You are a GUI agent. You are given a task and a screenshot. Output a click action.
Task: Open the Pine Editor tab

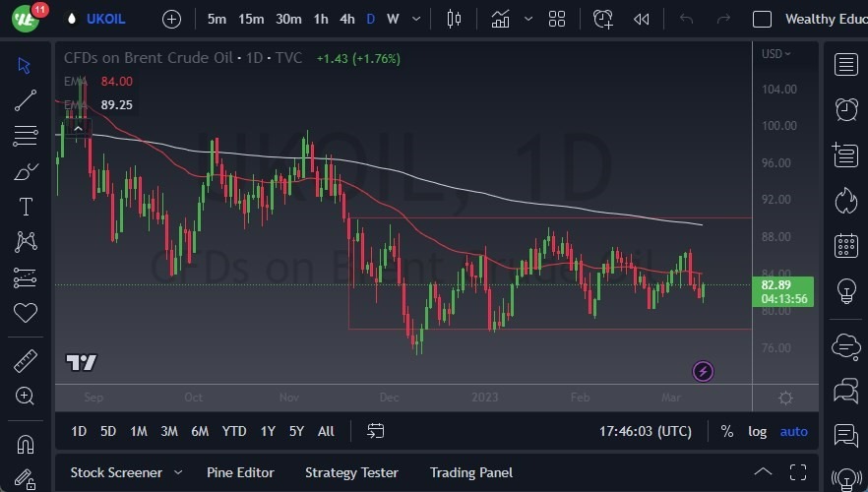240,472
